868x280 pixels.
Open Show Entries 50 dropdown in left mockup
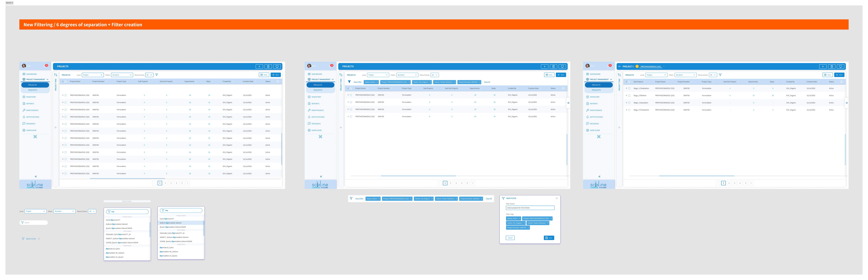pyautogui.click(x=149, y=75)
